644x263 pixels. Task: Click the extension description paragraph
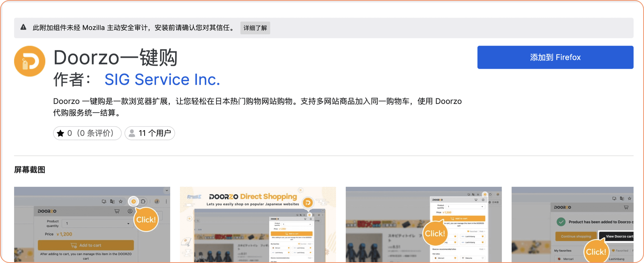(x=257, y=107)
